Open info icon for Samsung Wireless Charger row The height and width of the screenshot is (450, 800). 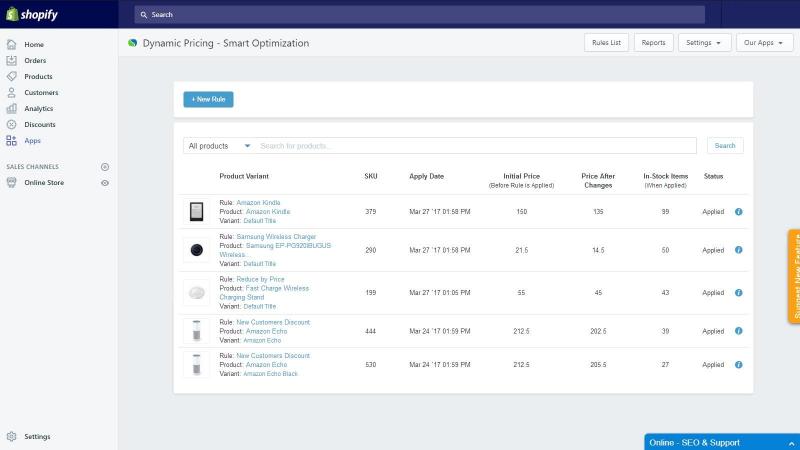738,250
